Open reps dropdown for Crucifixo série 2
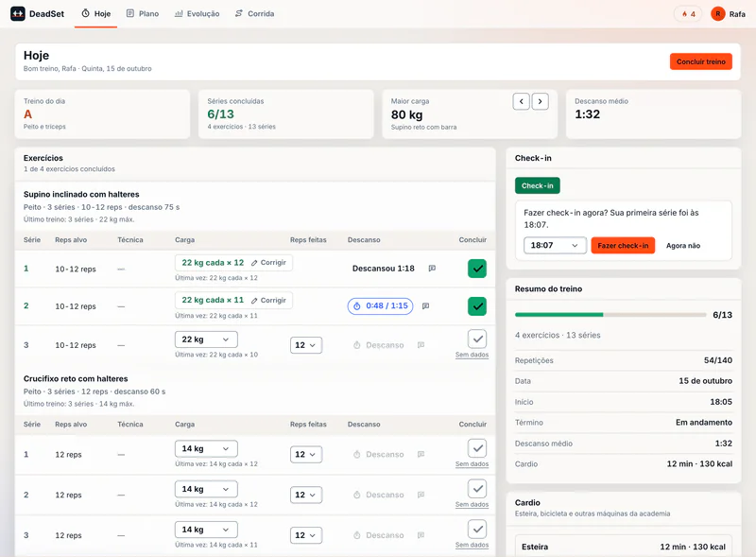 pyautogui.click(x=306, y=495)
